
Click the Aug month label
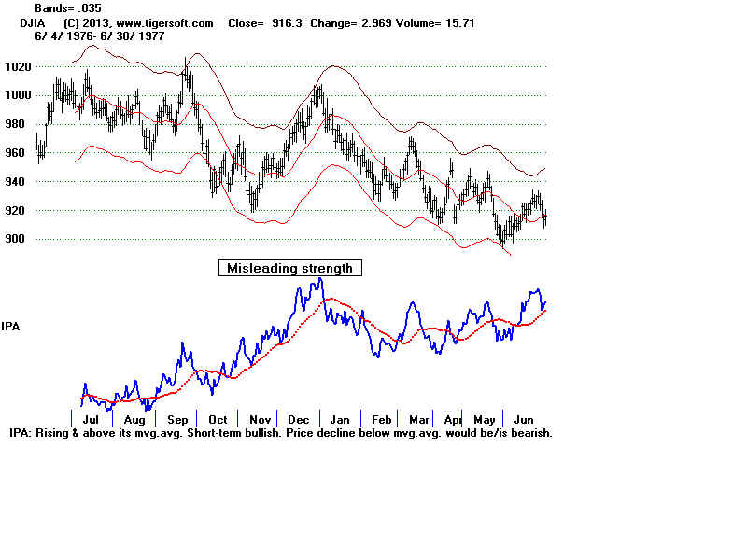[x=134, y=419]
